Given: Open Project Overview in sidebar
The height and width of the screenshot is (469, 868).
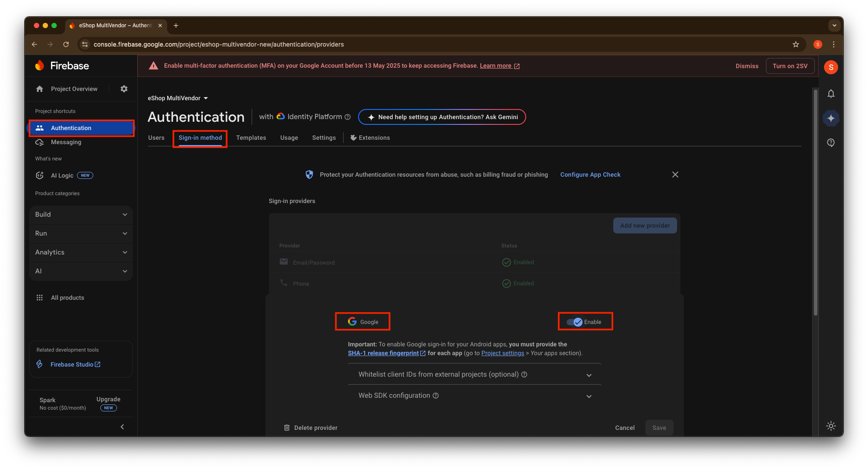Looking at the screenshot, I should coord(74,89).
